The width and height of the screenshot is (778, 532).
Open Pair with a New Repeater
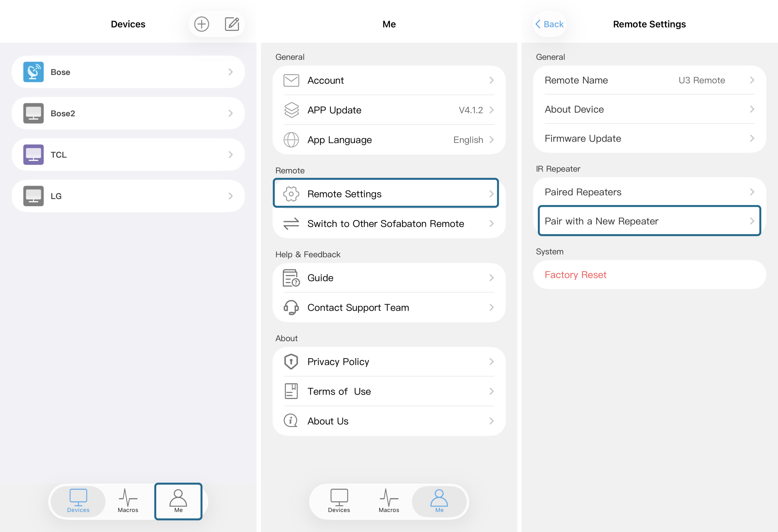click(649, 221)
